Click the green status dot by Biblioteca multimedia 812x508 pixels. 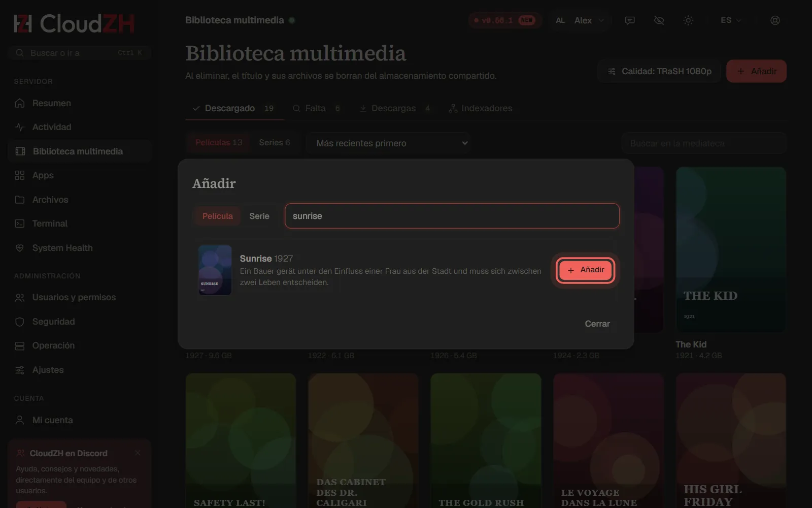click(292, 20)
